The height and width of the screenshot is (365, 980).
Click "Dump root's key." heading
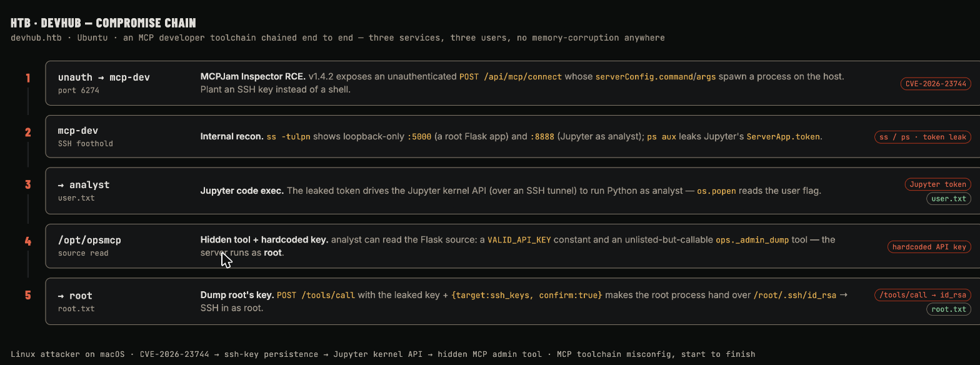point(237,295)
